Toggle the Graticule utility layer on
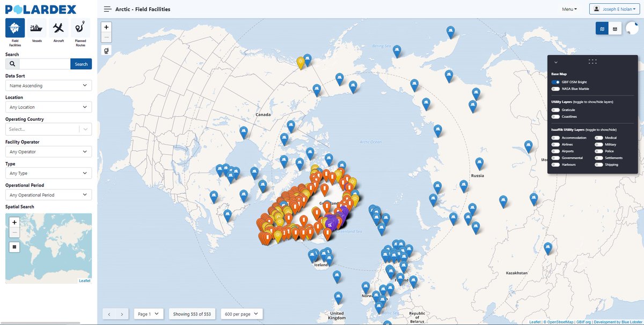The height and width of the screenshot is (325, 644). [x=556, y=109]
